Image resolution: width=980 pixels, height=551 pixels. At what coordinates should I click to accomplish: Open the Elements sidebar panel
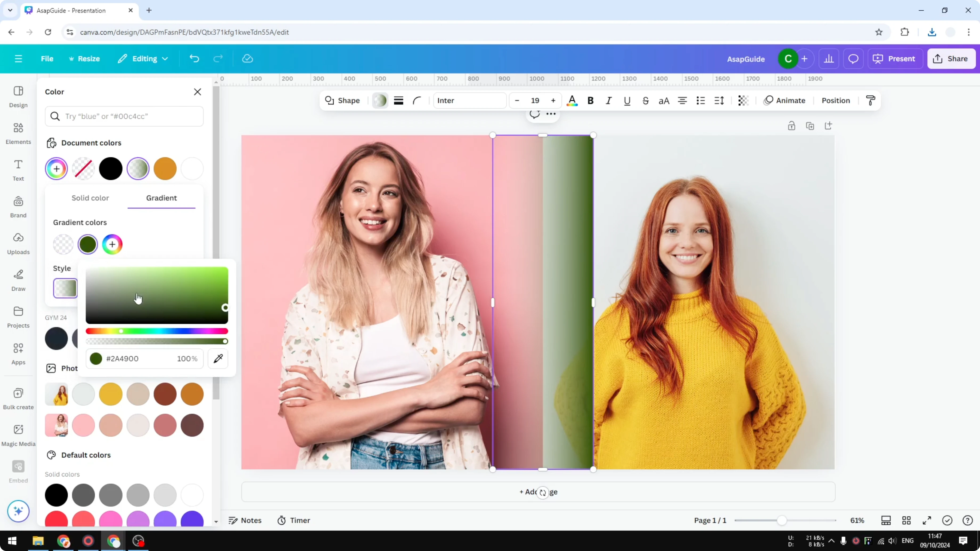point(18,133)
